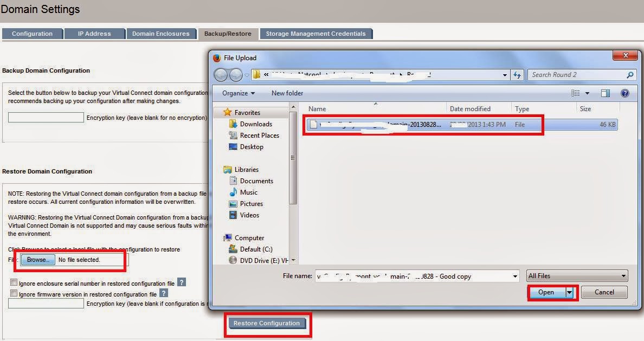The image size is (644, 341).
Task: Click New folder button
Action: pyautogui.click(x=287, y=93)
